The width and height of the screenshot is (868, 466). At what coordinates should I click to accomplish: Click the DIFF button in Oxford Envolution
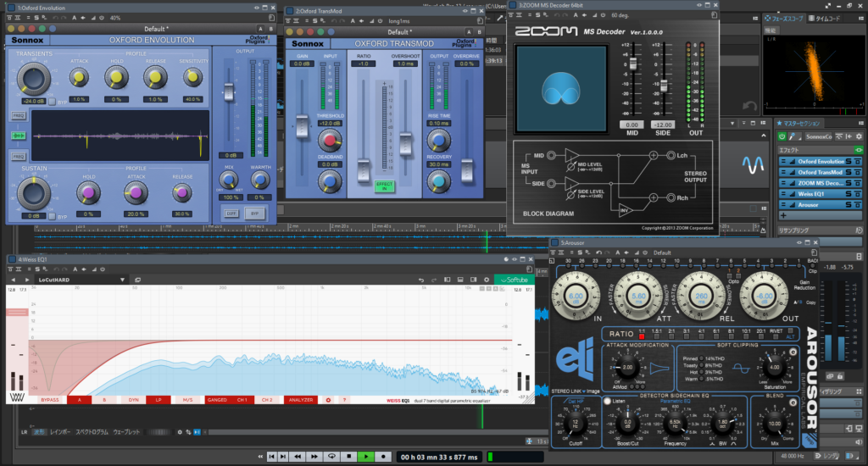tap(231, 213)
